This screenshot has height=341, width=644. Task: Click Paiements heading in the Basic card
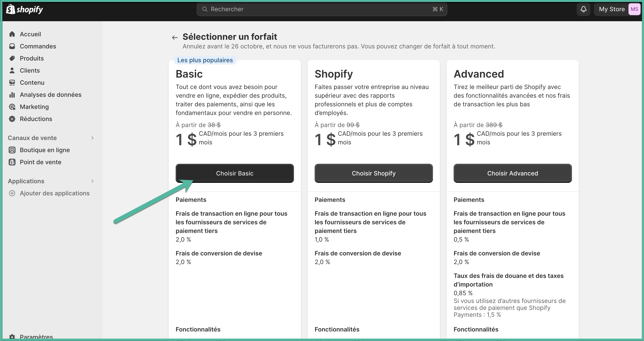tap(191, 200)
